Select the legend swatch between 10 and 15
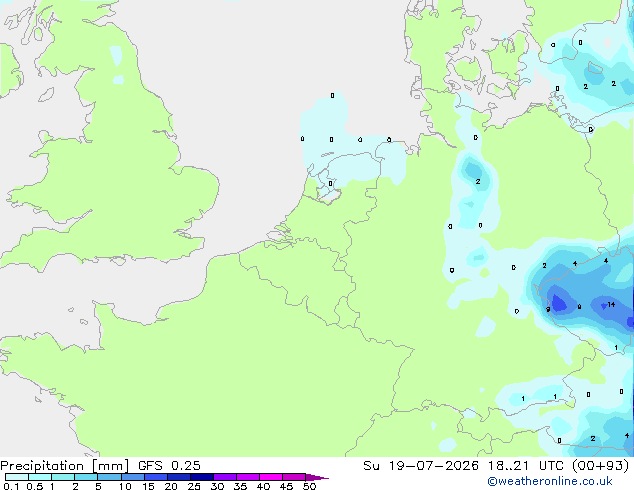 [x=132, y=477]
